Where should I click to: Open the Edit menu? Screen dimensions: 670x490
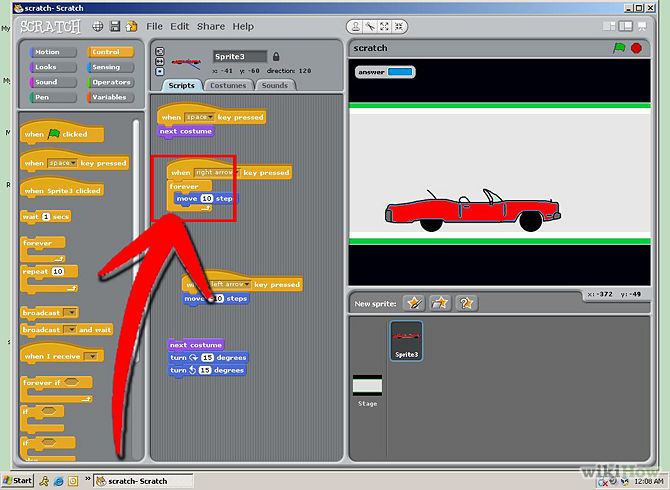(179, 26)
